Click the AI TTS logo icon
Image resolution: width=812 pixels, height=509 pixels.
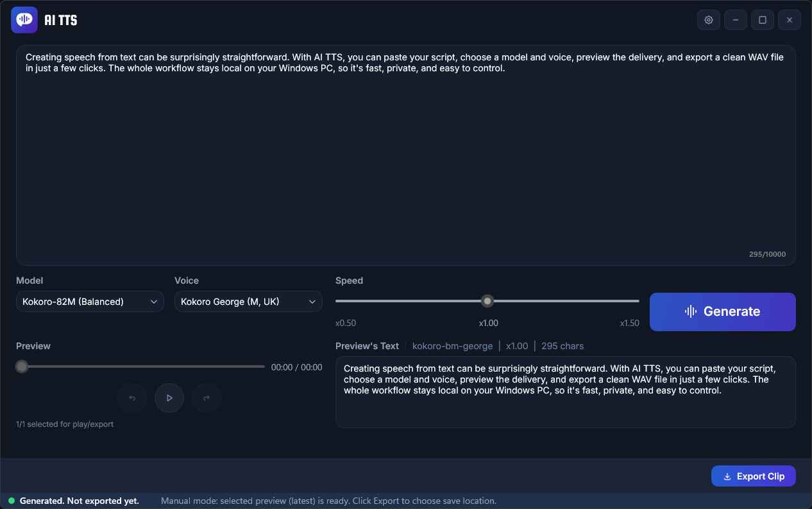[24, 19]
